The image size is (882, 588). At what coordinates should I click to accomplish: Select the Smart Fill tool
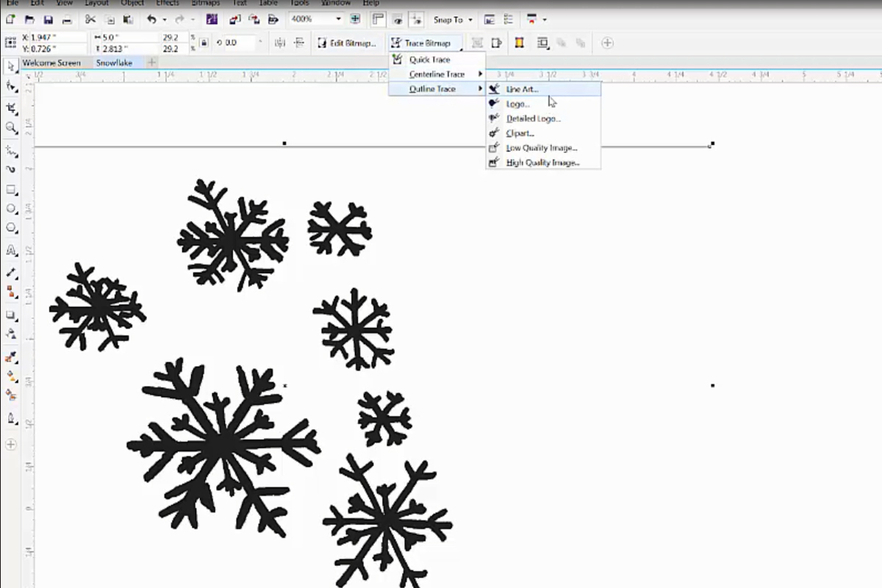tap(11, 395)
